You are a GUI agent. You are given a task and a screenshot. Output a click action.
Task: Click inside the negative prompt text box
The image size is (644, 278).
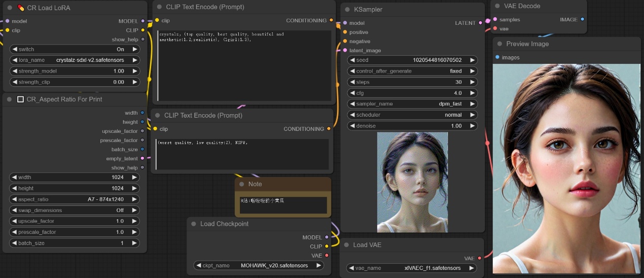click(x=242, y=154)
